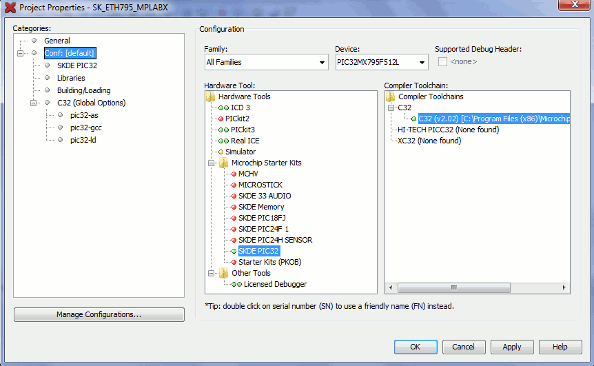Click the yellow status icon beside Simulator
The width and height of the screenshot is (594, 366).
(221, 152)
